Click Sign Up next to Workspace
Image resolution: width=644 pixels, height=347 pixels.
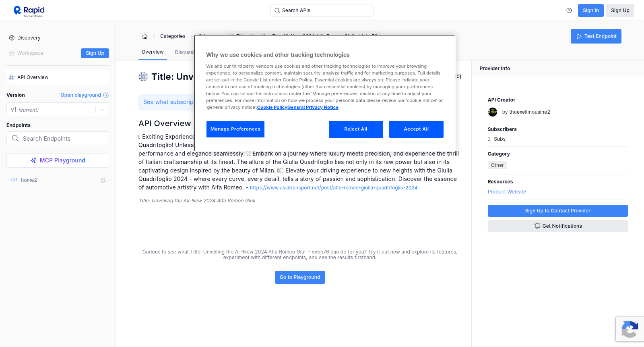95,53
